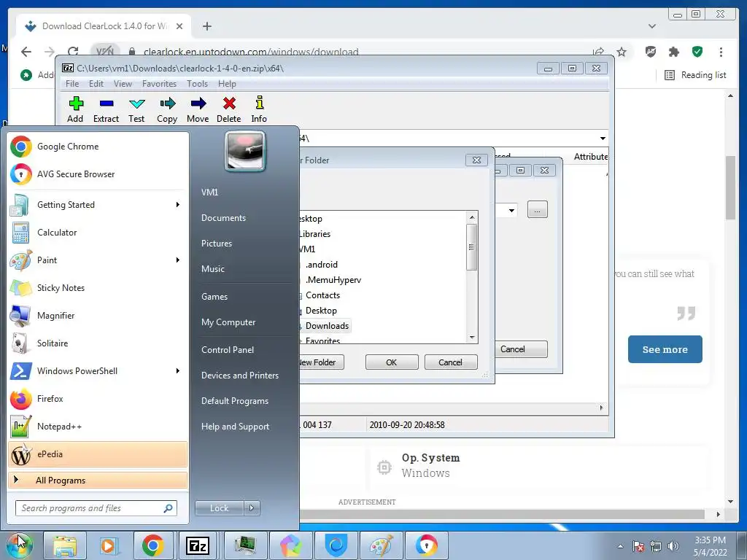Switch to Chrome on the taskbar

point(153,545)
